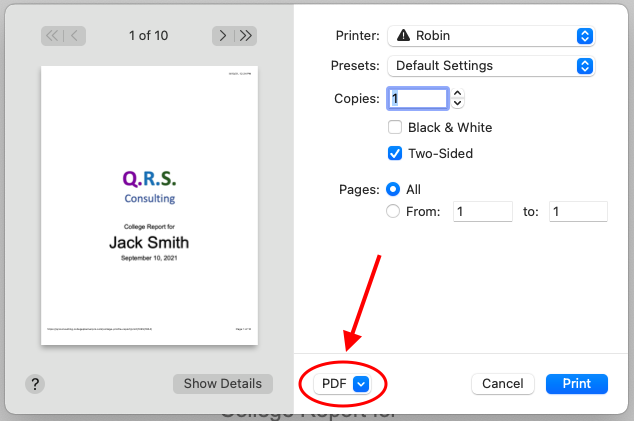Viewport: 634px width, 421px height.
Task: Decrease copies with stepper down arrow
Action: point(457,104)
